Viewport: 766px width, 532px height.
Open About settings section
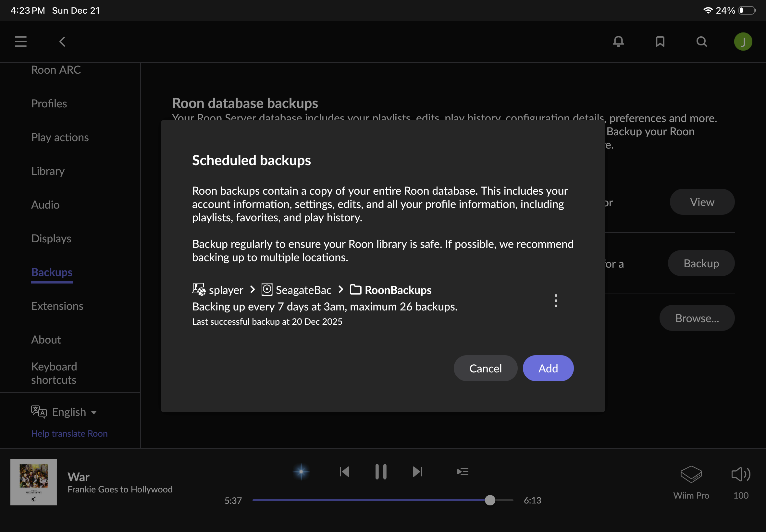(46, 340)
